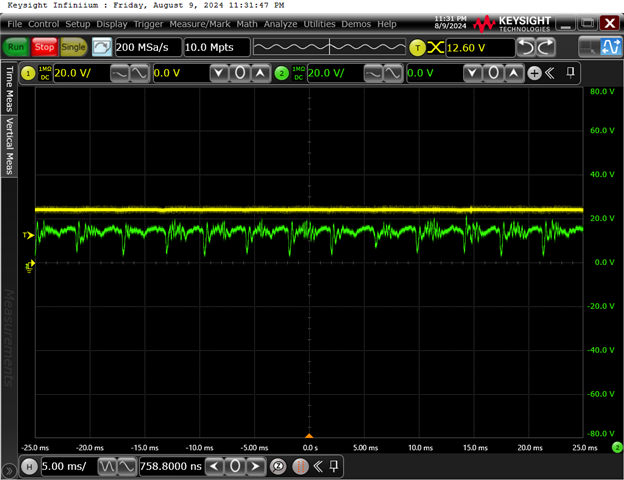Open the Utilities menu
Screen dimensions: 624x480
point(319,24)
